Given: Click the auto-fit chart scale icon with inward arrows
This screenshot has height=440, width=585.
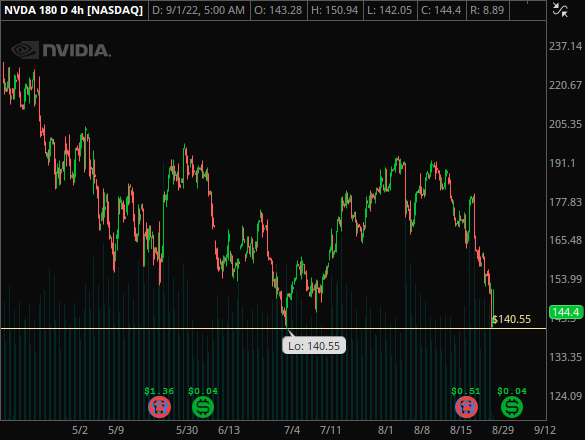Looking at the screenshot, I should (x=560, y=10).
